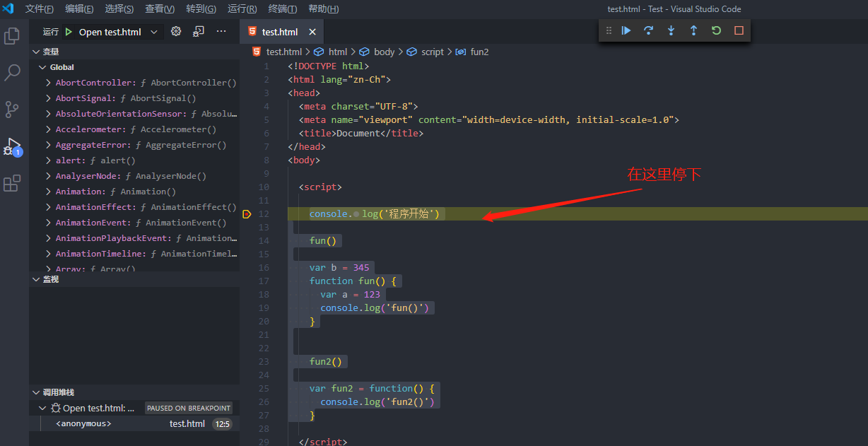Click the fun2() call on line 23

pos(326,362)
